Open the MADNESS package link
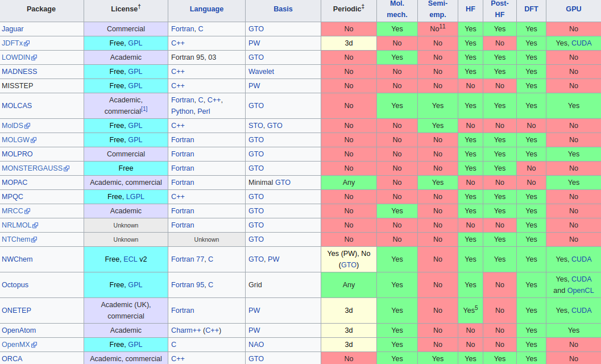The width and height of the screenshot is (601, 364). coord(19,71)
